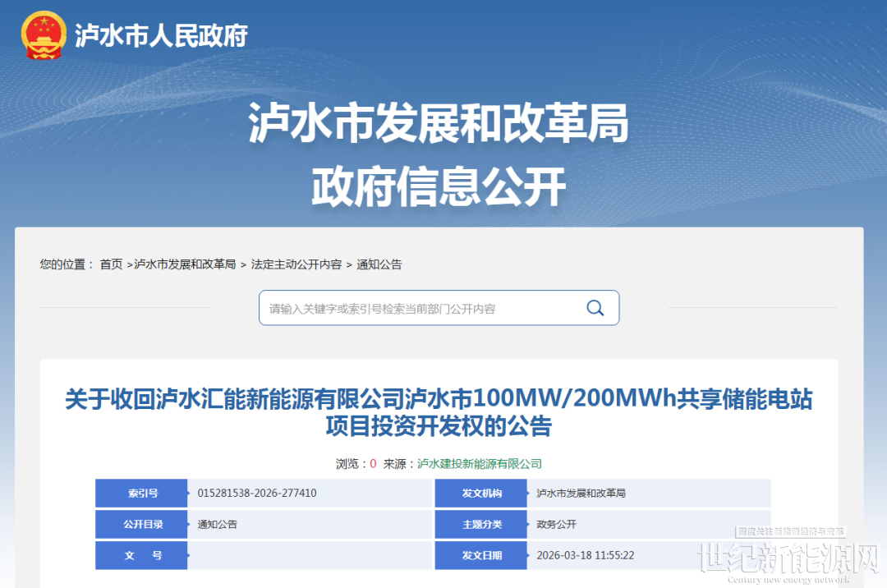Click the 发文日期 label cell
Viewport: 887px width, 588px height.
pos(481,555)
